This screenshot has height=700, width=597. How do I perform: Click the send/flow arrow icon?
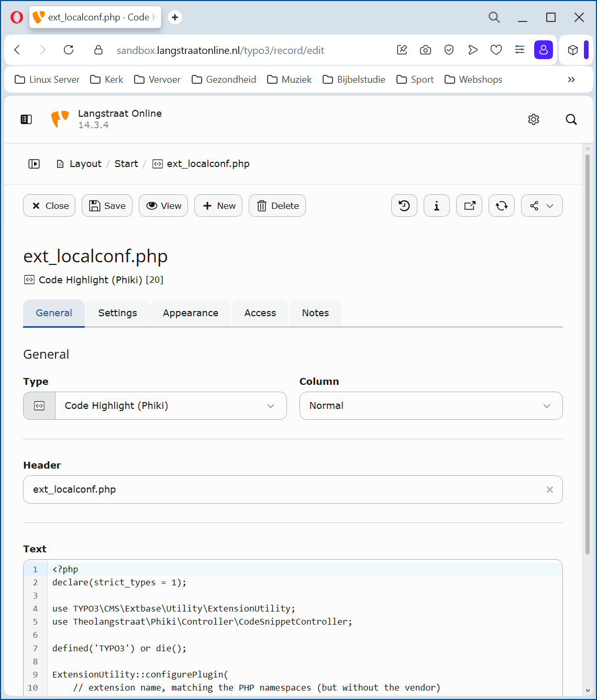click(x=473, y=50)
